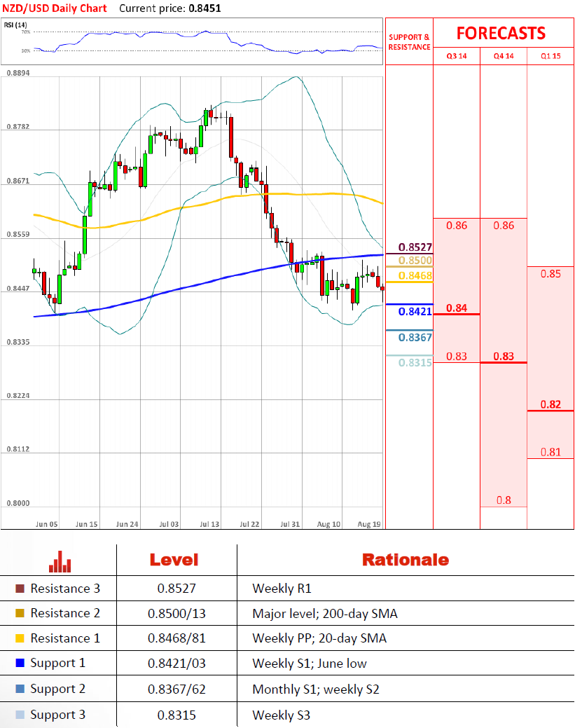Click the FORECASTS heading
The width and height of the screenshot is (575, 728).
(501, 34)
